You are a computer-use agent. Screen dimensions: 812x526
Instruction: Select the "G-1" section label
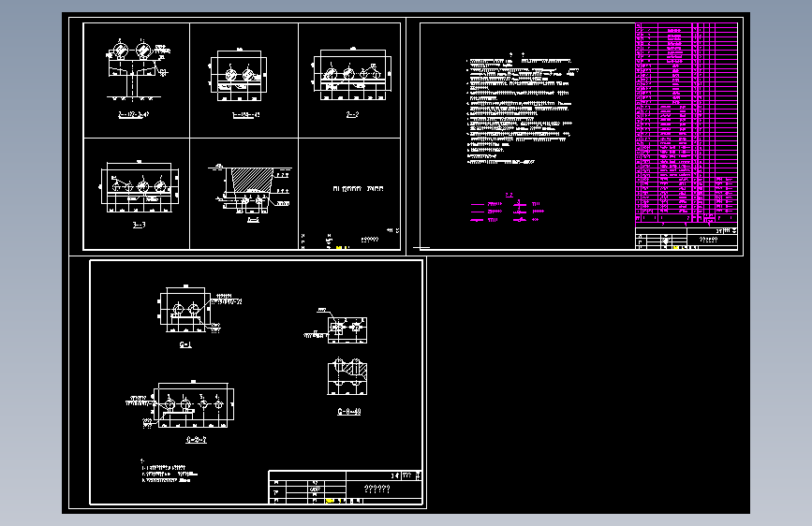[x=185, y=344]
